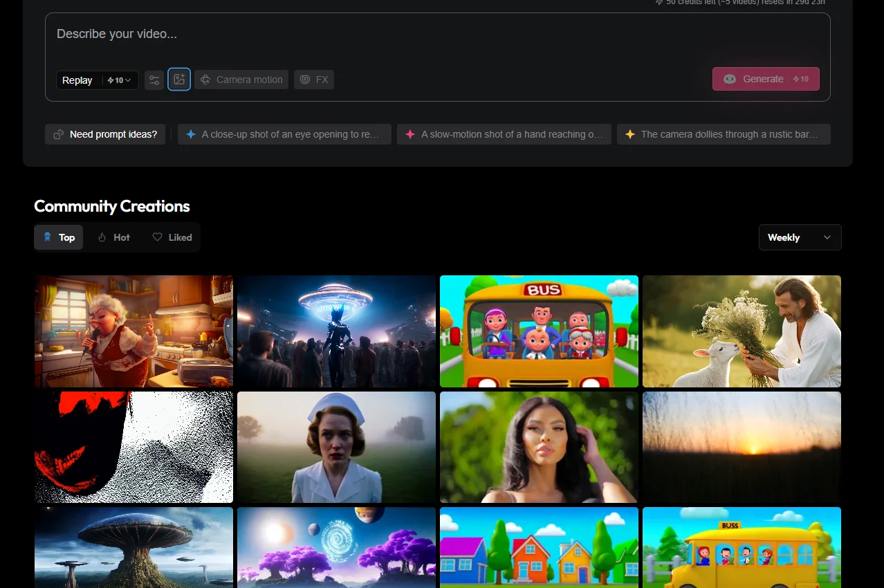Click the camera motion icon

pos(205,80)
